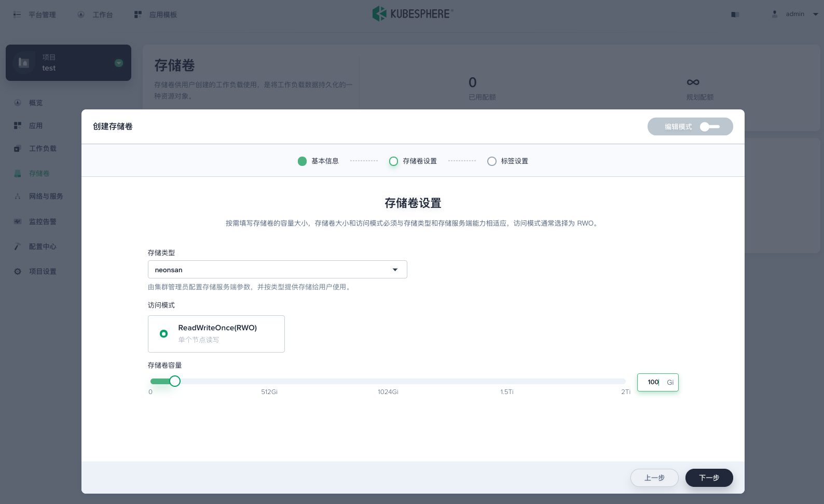Viewport: 824px width, 504px height.
Task: Click the 工作负载 workloads sidebar icon
Action: [x=18, y=149]
